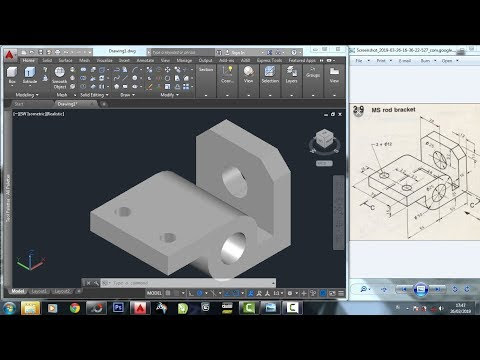Toggle polar tracking in status bar
The width and height of the screenshot is (480, 360).
point(200,293)
